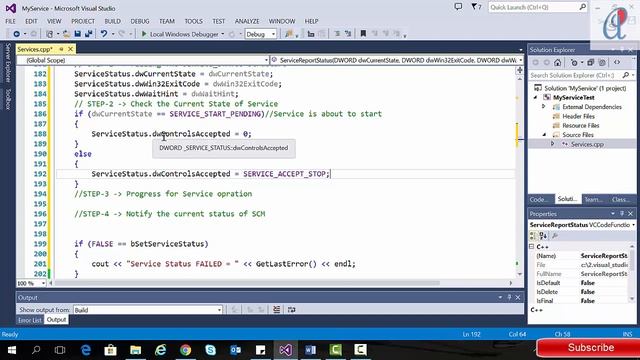Screen dimensions: 640x360
Task: Click the New Project toolbar icon
Action: 49,34
